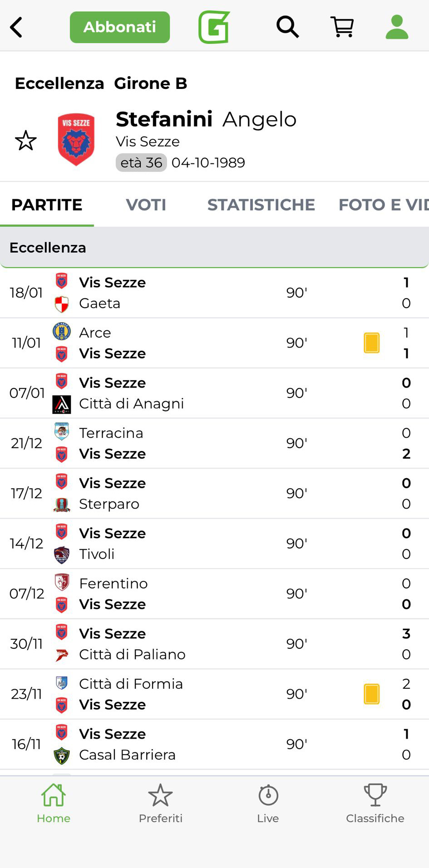
Task: Toggle favorite star for Stefanini
Action: (26, 141)
